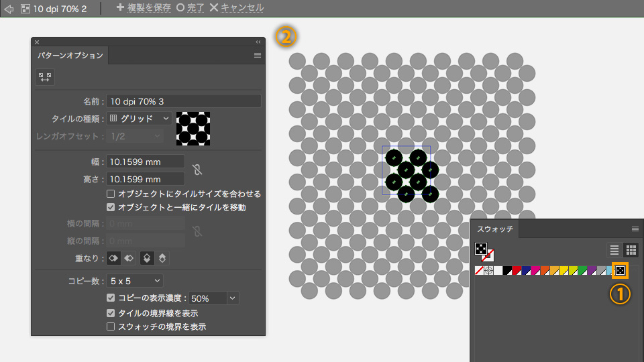The height and width of the screenshot is (362, 644).
Task: Click the 幅 width field showing 10.1599 mm
Action: click(x=146, y=162)
